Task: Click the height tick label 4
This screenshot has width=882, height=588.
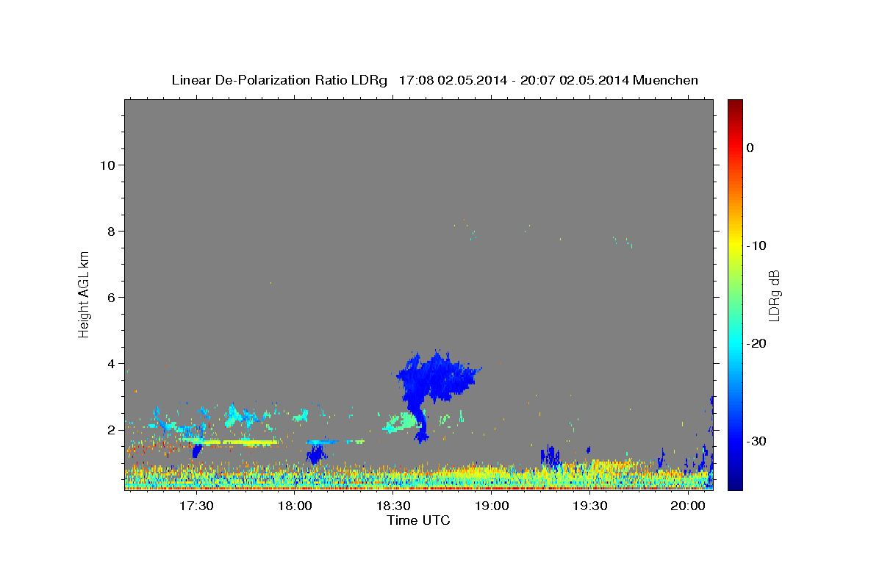Action: 111,363
